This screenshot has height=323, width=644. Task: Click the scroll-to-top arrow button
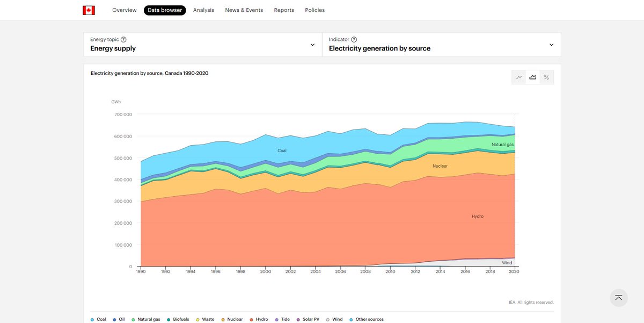(618, 297)
